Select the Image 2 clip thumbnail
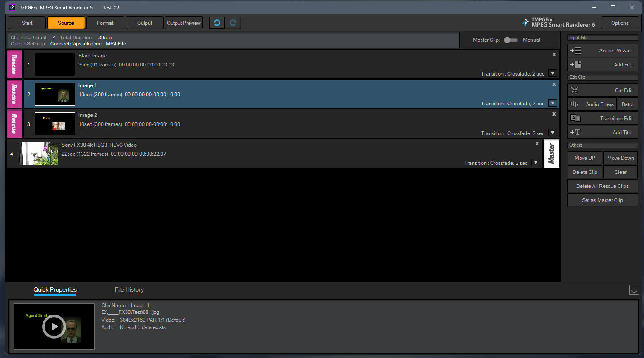Viewport: 644px width, 358px height. 55,124
